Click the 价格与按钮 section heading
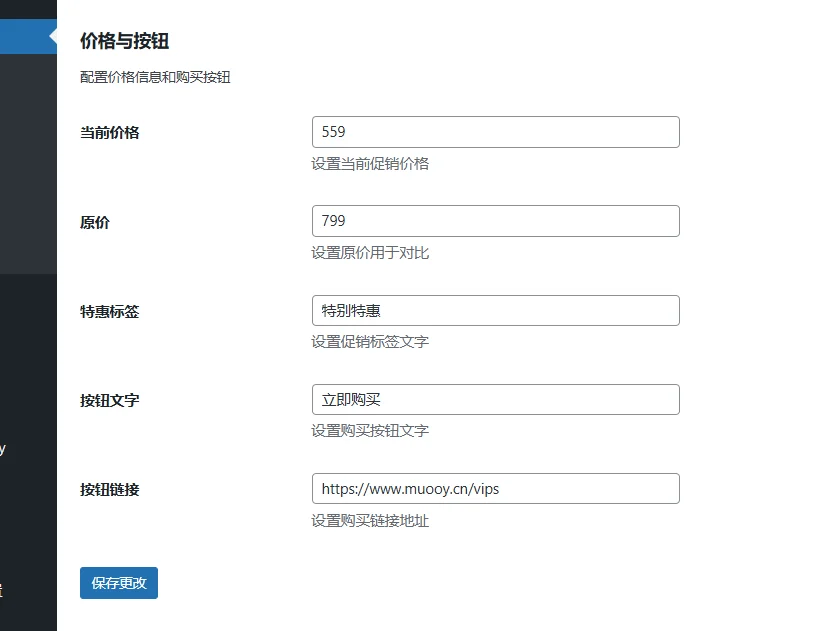The height and width of the screenshot is (631, 838). tap(124, 41)
